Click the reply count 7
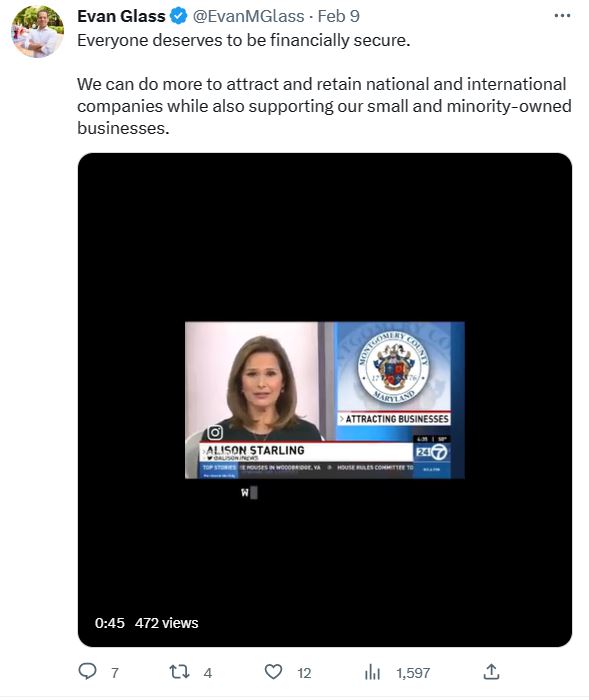The width and height of the screenshot is (589, 700). click(x=115, y=673)
